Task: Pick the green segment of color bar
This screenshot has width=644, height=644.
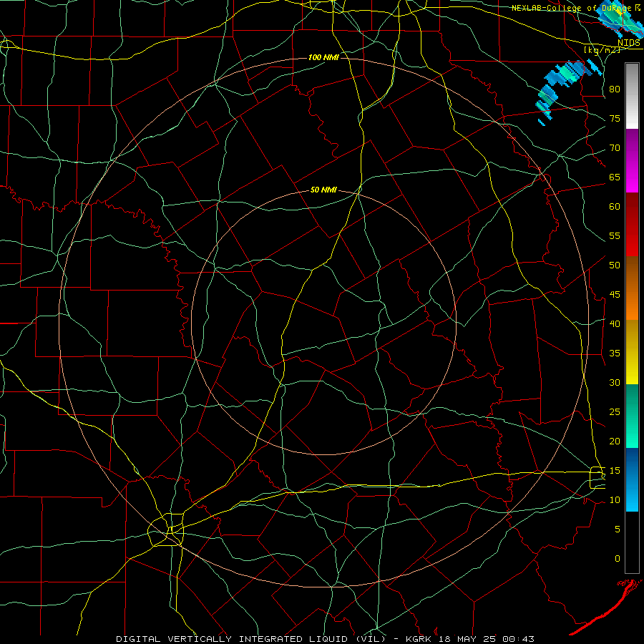Action: click(632, 416)
